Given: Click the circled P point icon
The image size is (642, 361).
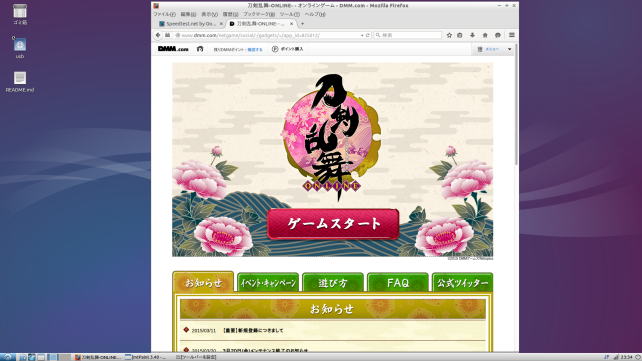Looking at the screenshot, I should point(275,49).
